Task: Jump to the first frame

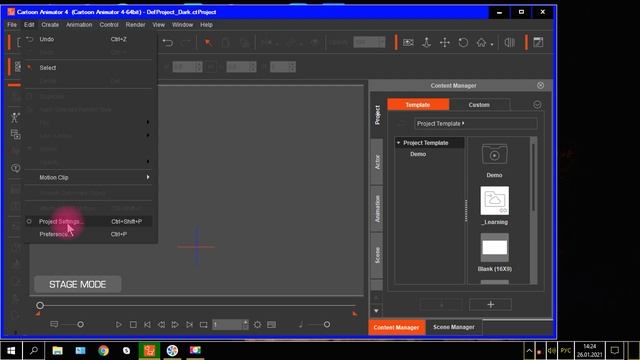Action: click(147, 324)
